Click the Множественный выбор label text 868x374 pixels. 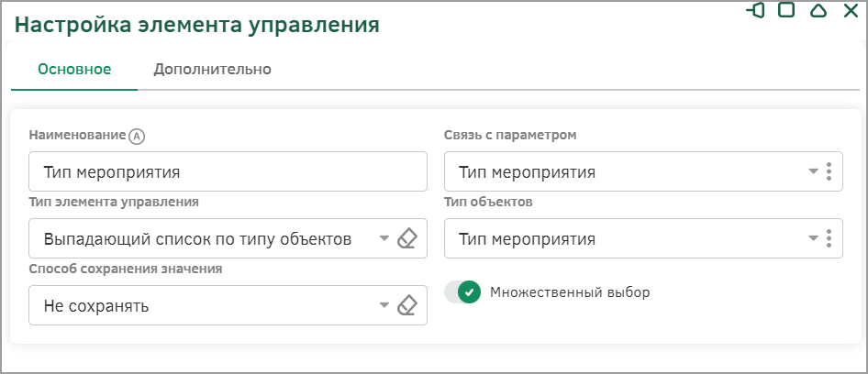(570, 292)
